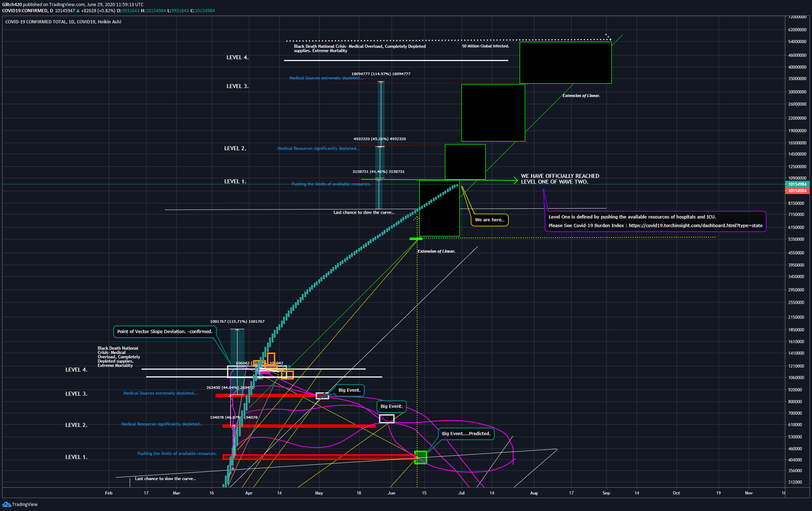Click the 194078 (46.87%) measurement label
812x511 pixels.
[234, 418]
